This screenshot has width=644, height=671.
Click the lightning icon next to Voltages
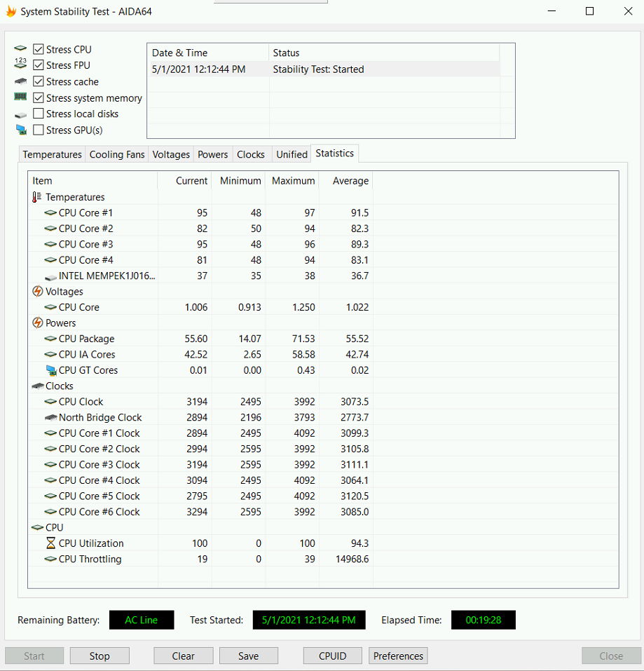(38, 292)
